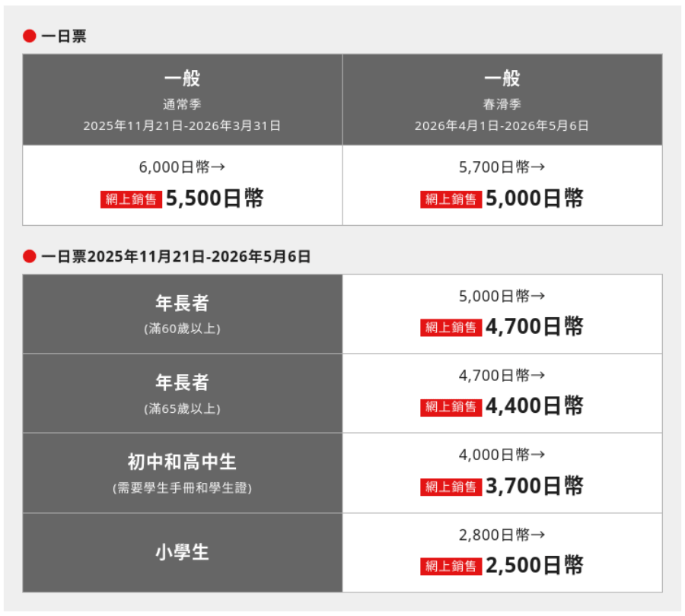This screenshot has height=616, width=685.
Task: Click the bold 2,500日幣 online price
Action: point(534,566)
